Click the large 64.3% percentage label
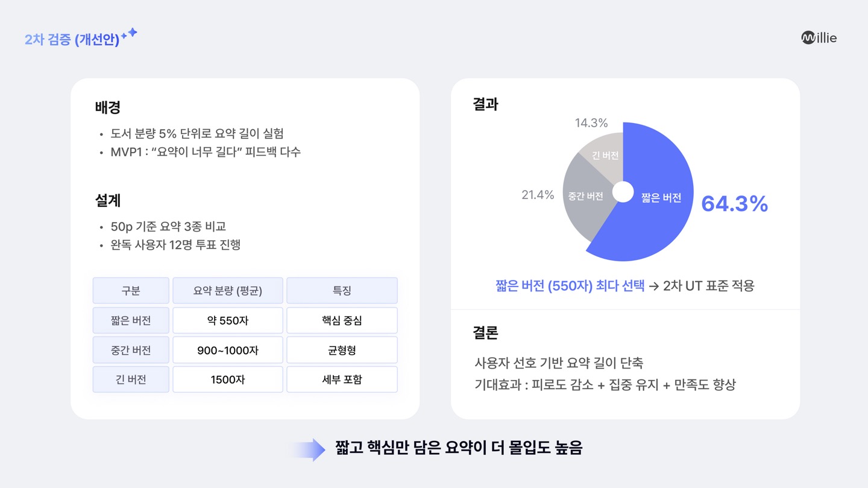 click(x=734, y=204)
